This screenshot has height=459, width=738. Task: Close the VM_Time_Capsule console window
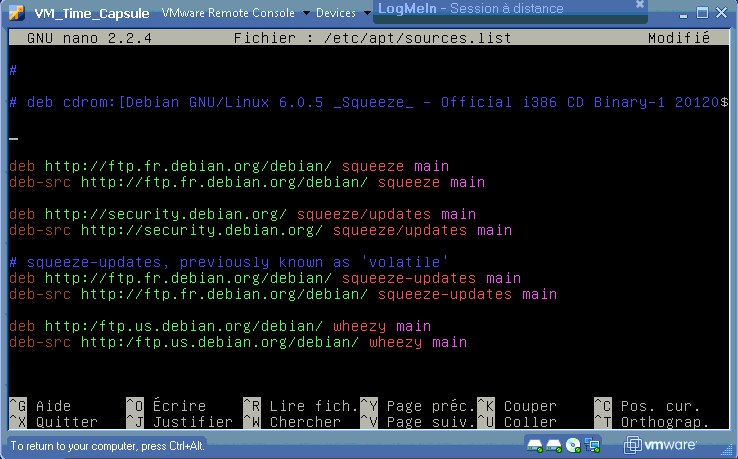coord(722,13)
